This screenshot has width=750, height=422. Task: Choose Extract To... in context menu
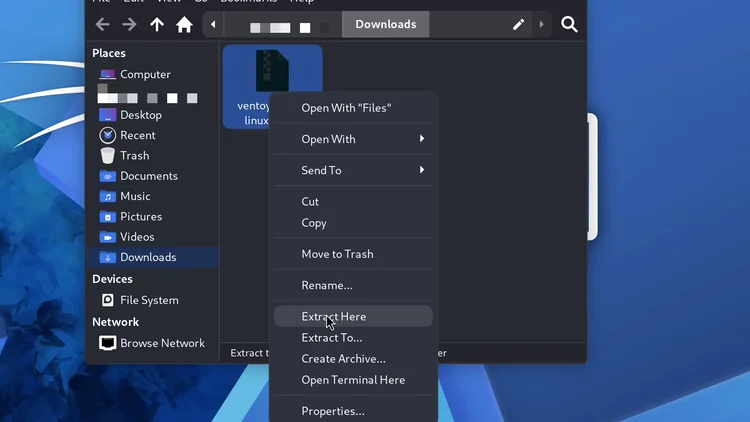click(353, 338)
